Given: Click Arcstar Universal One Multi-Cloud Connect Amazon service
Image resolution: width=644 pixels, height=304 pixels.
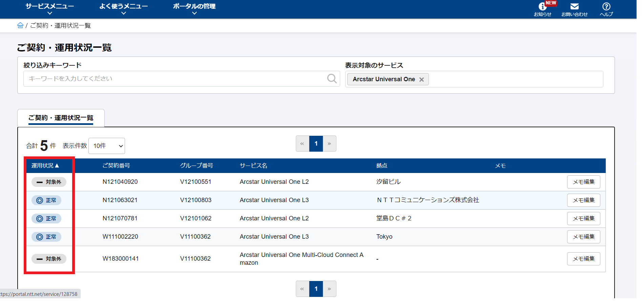Looking at the screenshot, I should coord(302,259).
